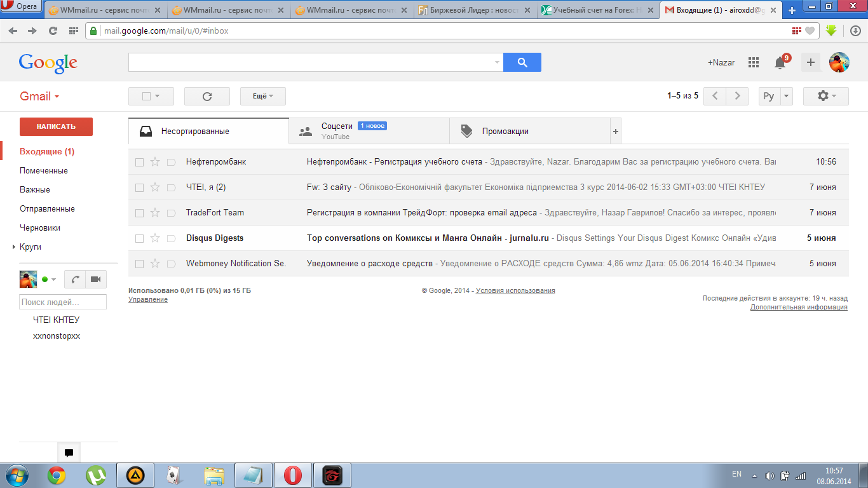This screenshot has width=868, height=488.
Task: Open the settings gear dropdown
Action: click(x=826, y=96)
